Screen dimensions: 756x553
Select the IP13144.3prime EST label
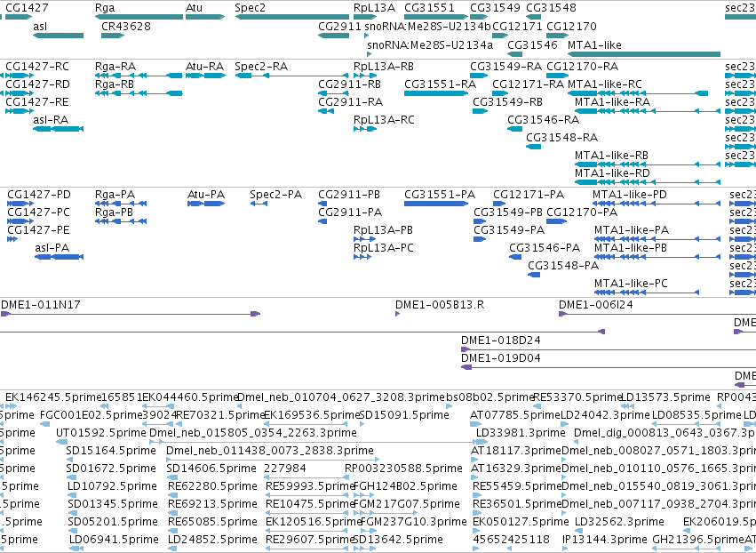pyautogui.click(x=605, y=540)
